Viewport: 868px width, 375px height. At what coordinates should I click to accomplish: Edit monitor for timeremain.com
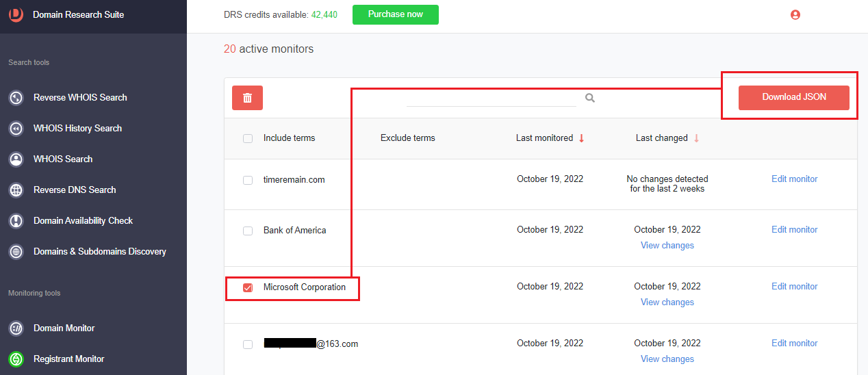795,179
